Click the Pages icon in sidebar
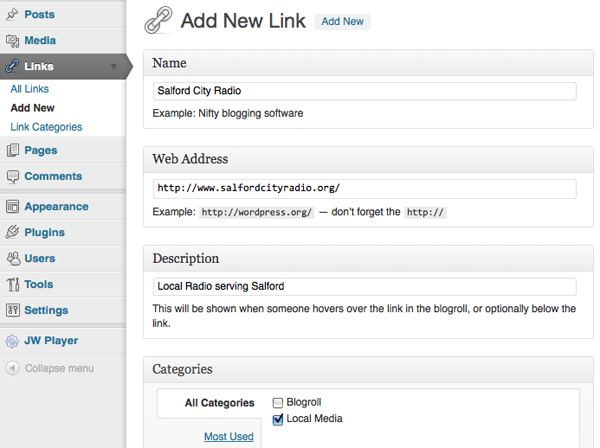The height and width of the screenshot is (448, 600). pos(12,151)
